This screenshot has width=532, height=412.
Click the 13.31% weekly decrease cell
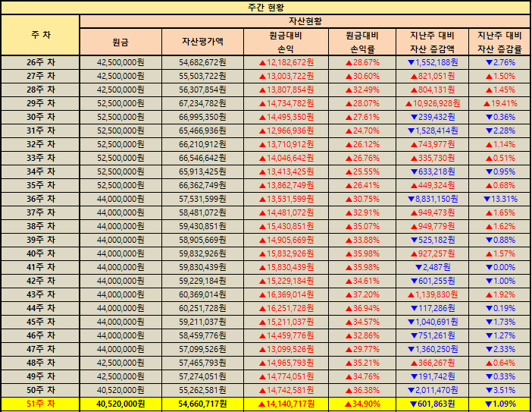tap(499, 199)
